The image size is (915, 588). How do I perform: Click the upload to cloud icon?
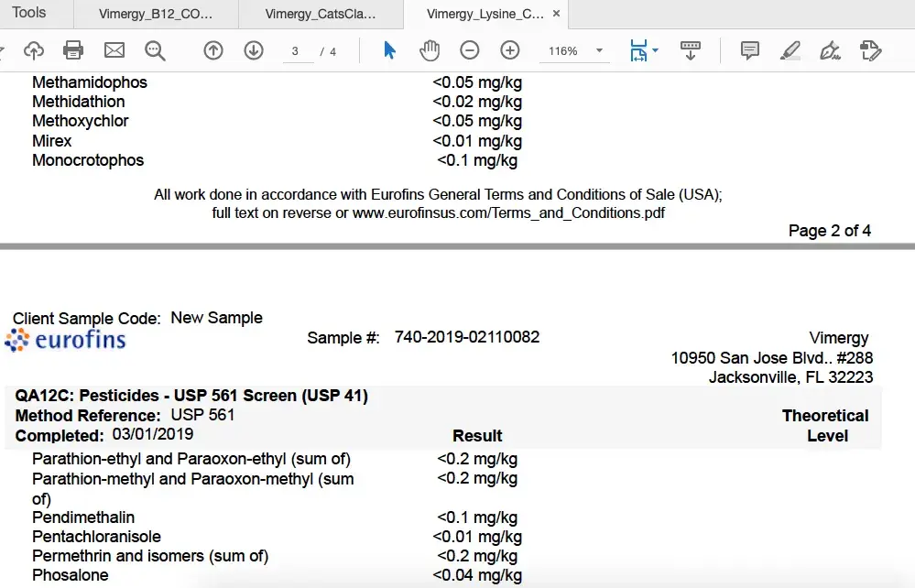(x=34, y=51)
